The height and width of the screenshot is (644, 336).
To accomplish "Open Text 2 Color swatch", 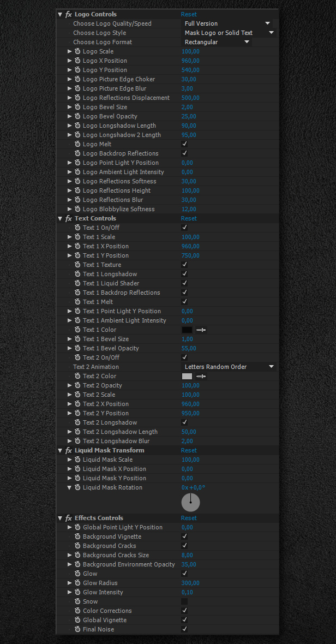I will 187,376.
